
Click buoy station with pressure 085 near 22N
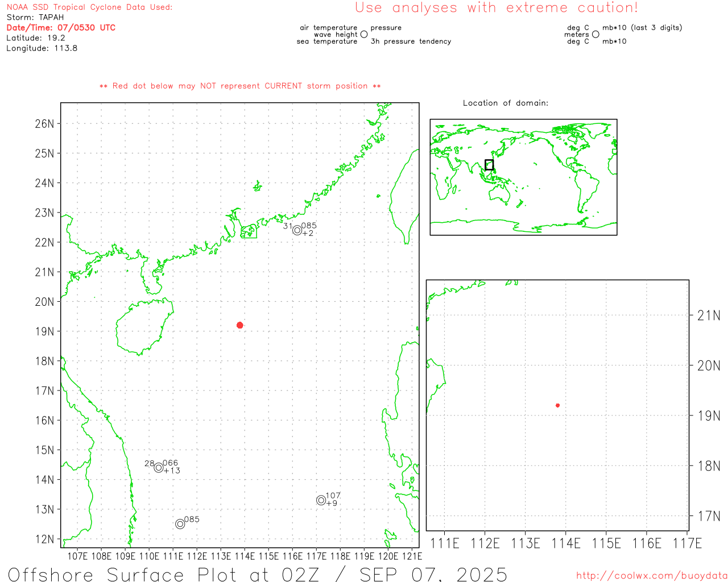pos(297,230)
